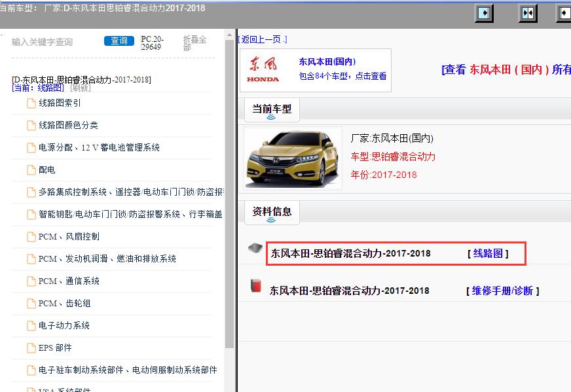Click the document icon beside EPS 部件
This screenshot has height=392, width=571.
point(31,348)
